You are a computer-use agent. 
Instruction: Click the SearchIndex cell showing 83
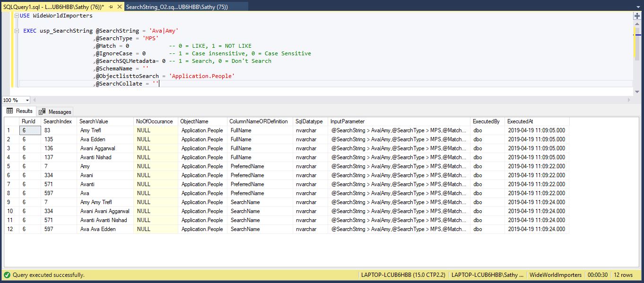59,130
